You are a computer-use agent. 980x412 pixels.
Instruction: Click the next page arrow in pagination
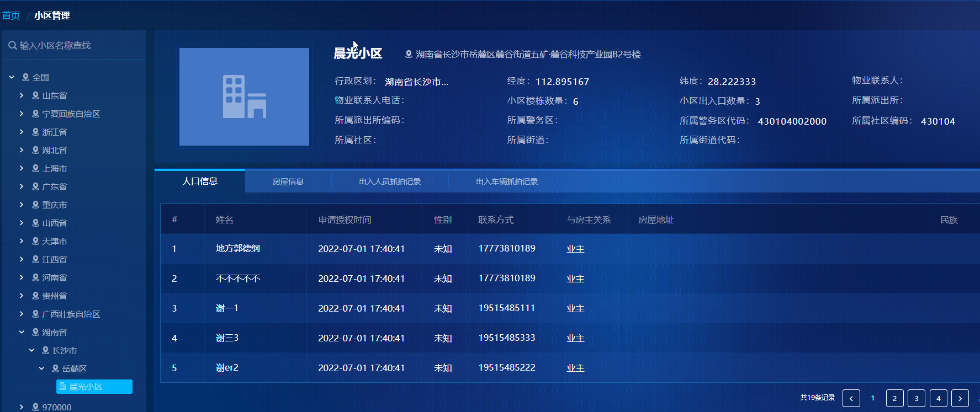click(x=960, y=398)
